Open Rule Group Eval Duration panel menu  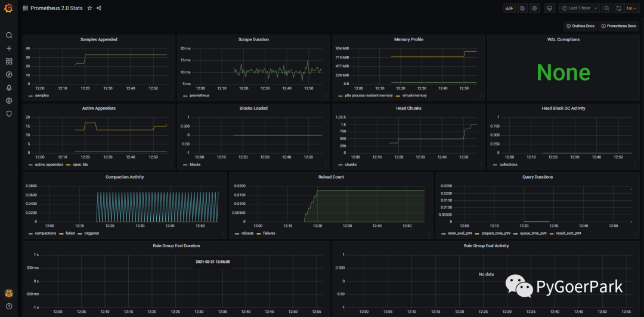[x=176, y=246]
